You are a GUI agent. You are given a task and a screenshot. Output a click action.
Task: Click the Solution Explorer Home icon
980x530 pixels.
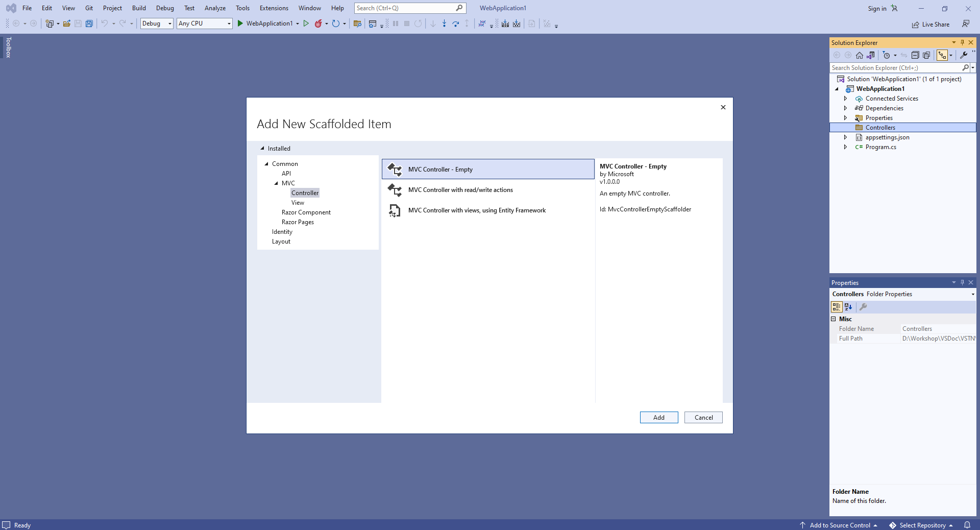pos(860,55)
